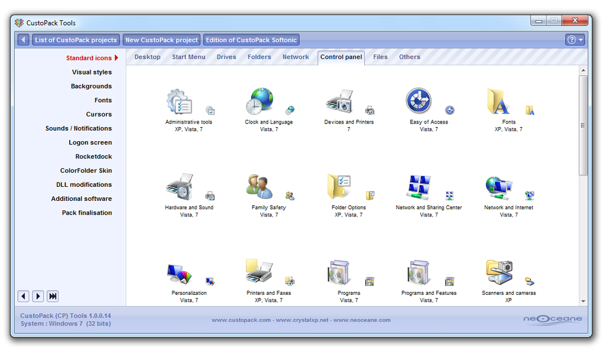Image resolution: width=603 pixels, height=364 pixels.
Task: Click the small Network and Internet preview icon
Action: [530, 196]
